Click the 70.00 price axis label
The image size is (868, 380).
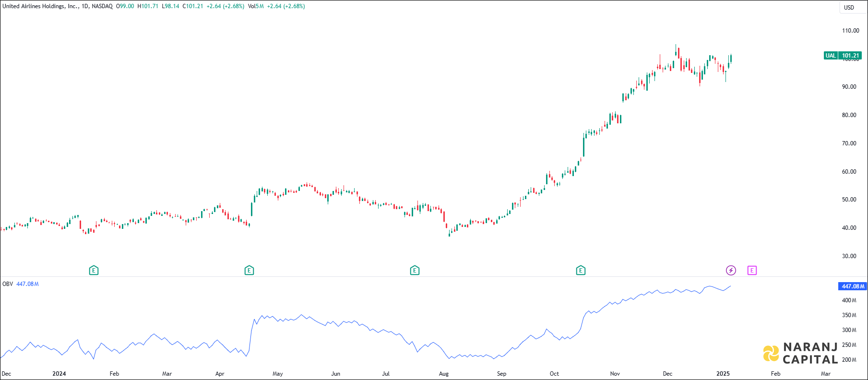(849, 143)
